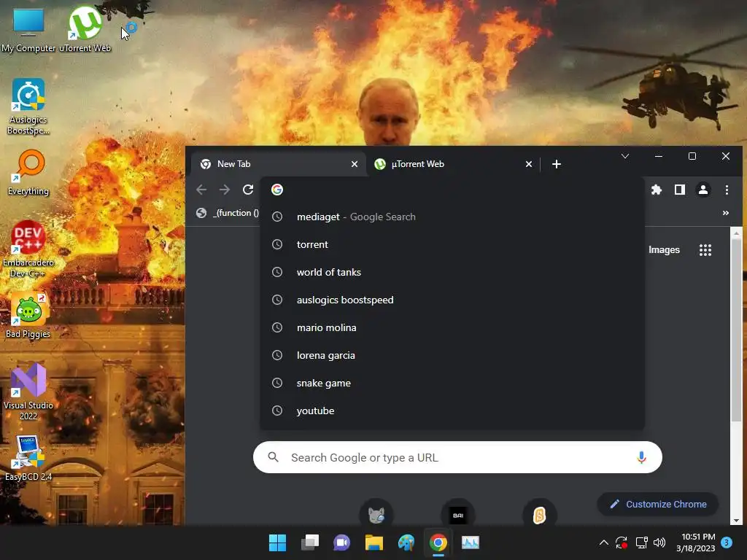Viewport: 747px width, 560px height.
Task: Open network settings tray icon
Action: pos(641,542)
